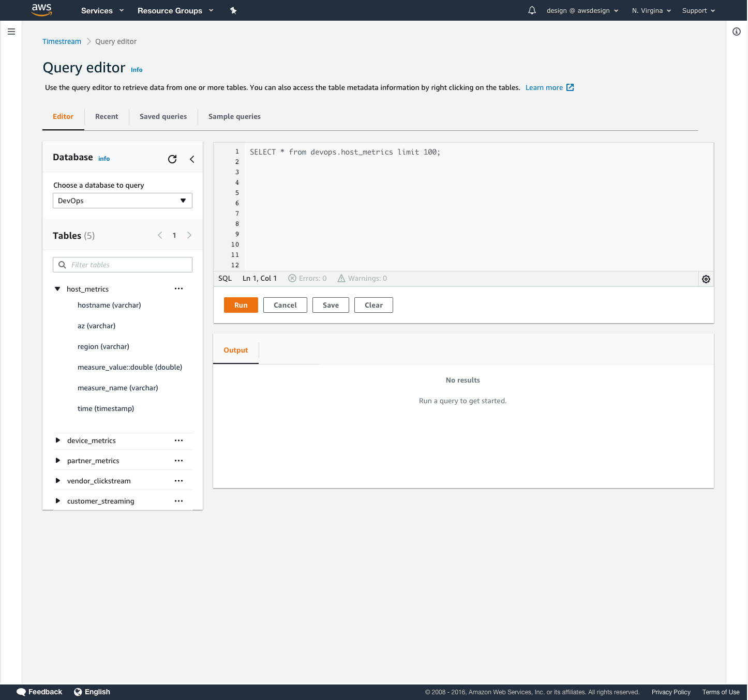Select the az (varchar) column
This screenshot has width=748, height=700.
coord(96,326)
